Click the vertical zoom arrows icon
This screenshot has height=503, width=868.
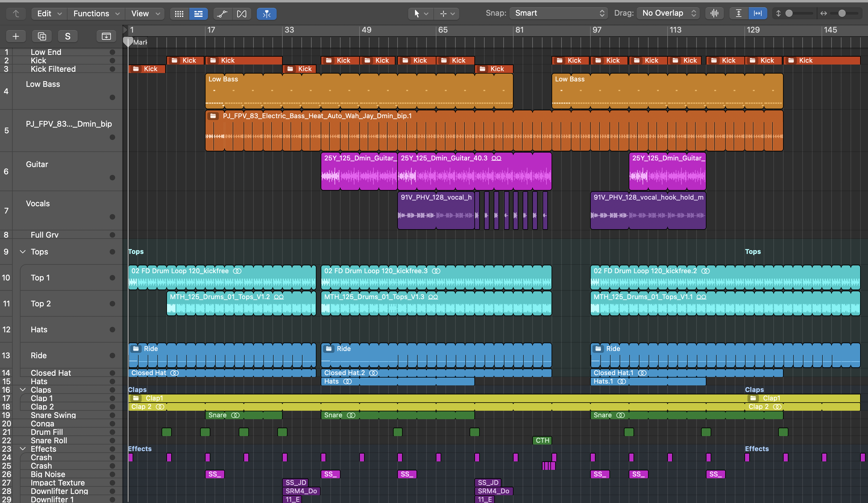(x=778, y=14)
